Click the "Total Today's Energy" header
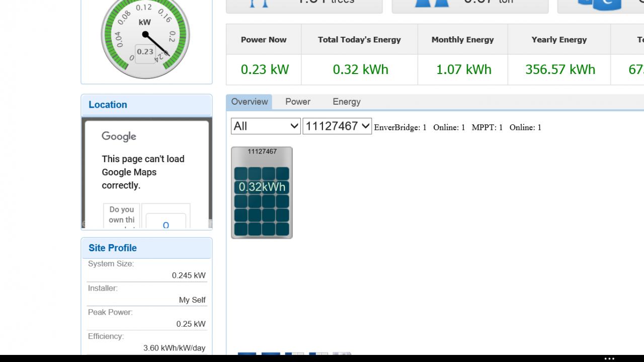This screenshot has height=362, width=644. 359,40
